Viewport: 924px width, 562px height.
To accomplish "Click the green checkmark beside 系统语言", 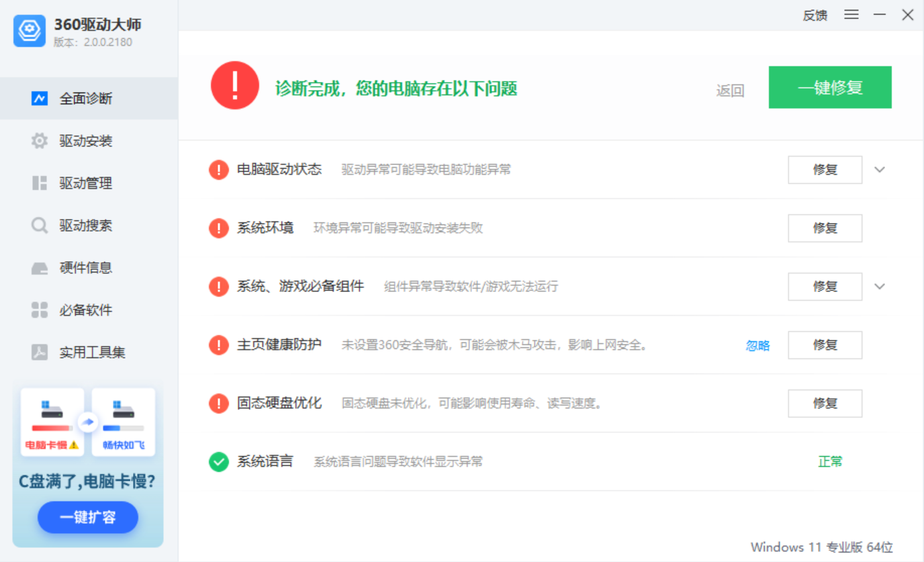I will point(219,462).
